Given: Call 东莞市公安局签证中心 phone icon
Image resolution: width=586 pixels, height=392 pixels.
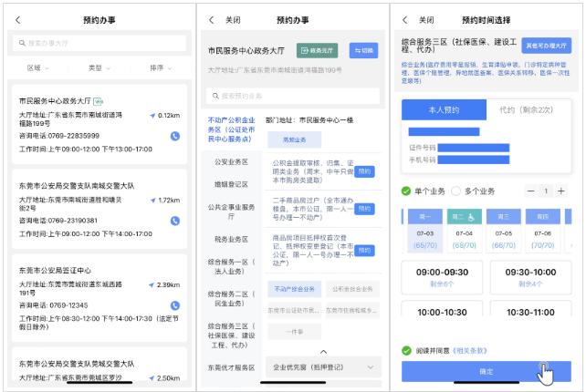Looking at the screenshot, I should tap(175, 305).
